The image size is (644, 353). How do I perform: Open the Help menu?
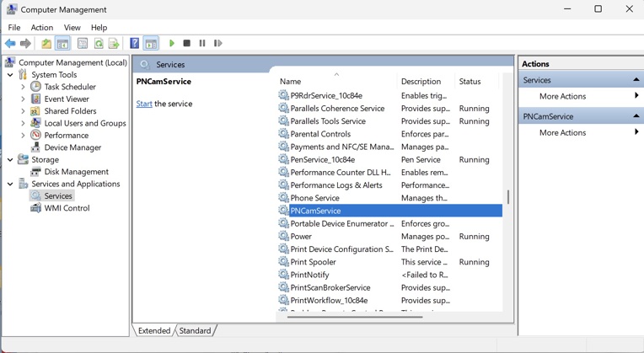[99, 28]
